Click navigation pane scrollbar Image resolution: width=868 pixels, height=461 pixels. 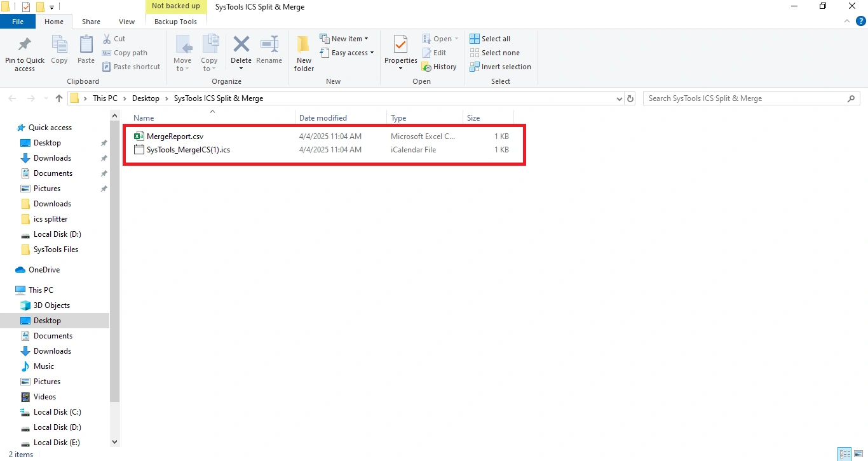pyautogui.click(x=114, y=260)
